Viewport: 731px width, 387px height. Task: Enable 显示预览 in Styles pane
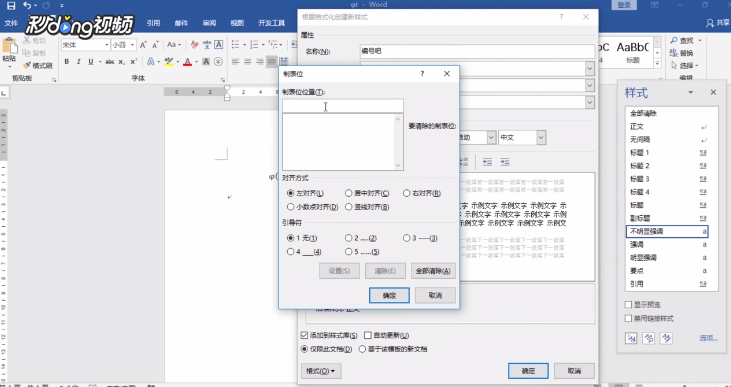point(628,304)
